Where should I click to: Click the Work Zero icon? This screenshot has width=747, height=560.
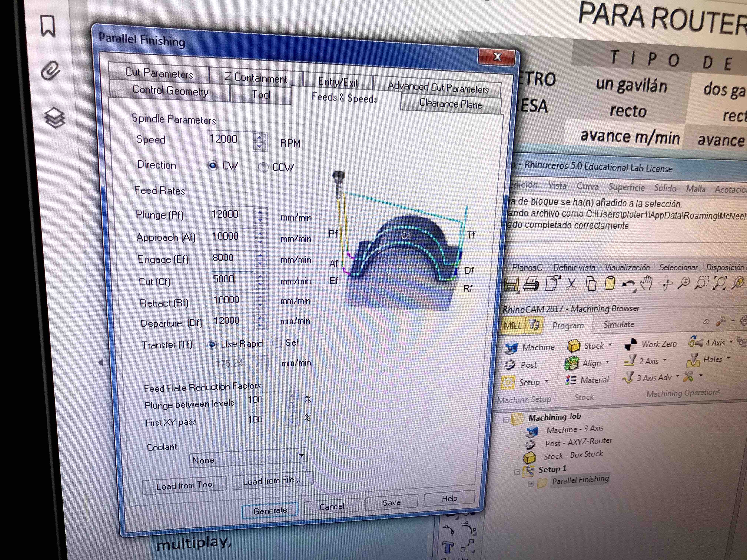tap(630, 344)
